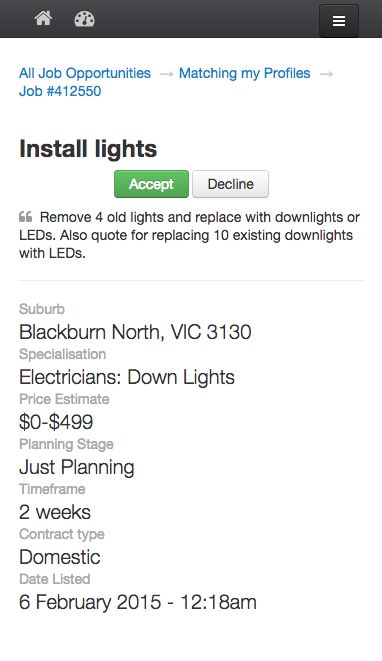Decline the Install lights job
Viewport: 382px width, 661px height.
click(231, 184)
